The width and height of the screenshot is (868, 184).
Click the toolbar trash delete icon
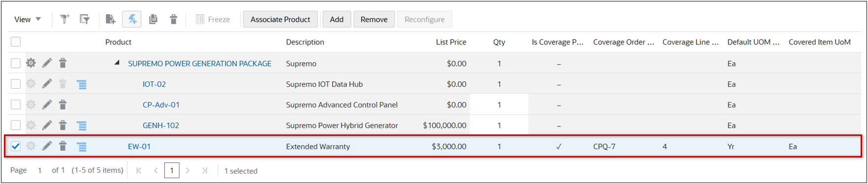(x=174, y=19)
